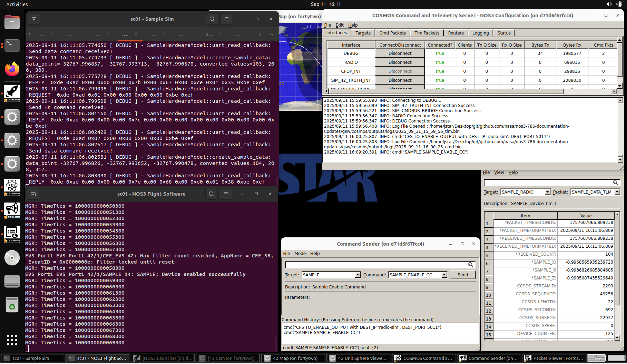Click the new tab icon in Sample Sim terminal
627x364 pixels.
34,19
